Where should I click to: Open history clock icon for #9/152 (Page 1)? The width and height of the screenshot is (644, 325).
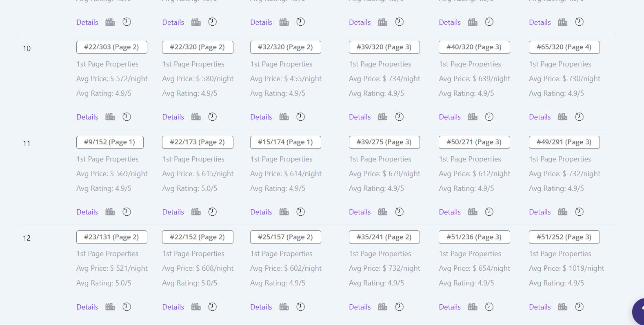pyautogui.click(x=127, y=212)
